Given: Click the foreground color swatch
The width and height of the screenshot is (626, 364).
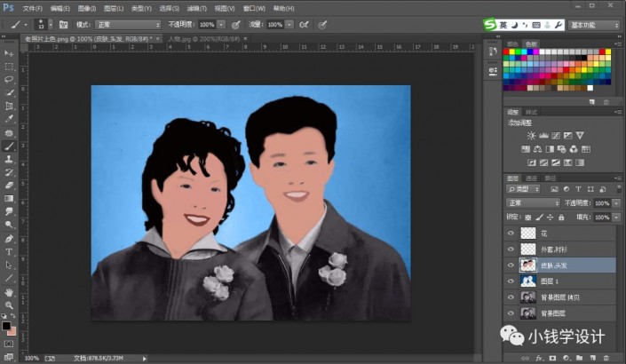Looking at the screenshot, I should click(x=6, y=326).
